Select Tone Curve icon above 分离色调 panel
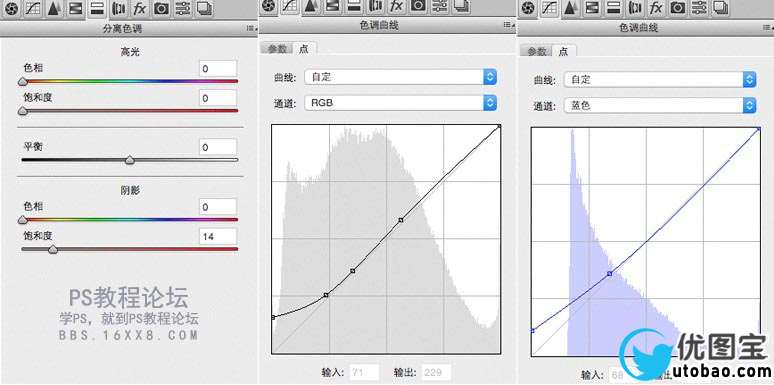 click(x=33, y=8)
